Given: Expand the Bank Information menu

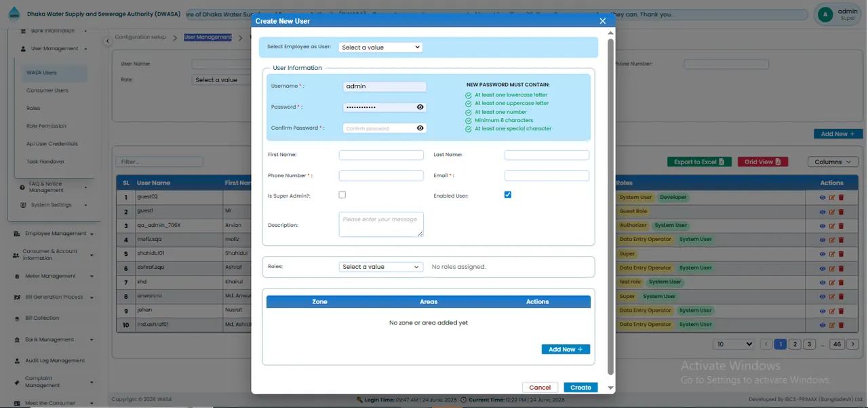Looking at the screenshot, I should (x=54, y=31).
